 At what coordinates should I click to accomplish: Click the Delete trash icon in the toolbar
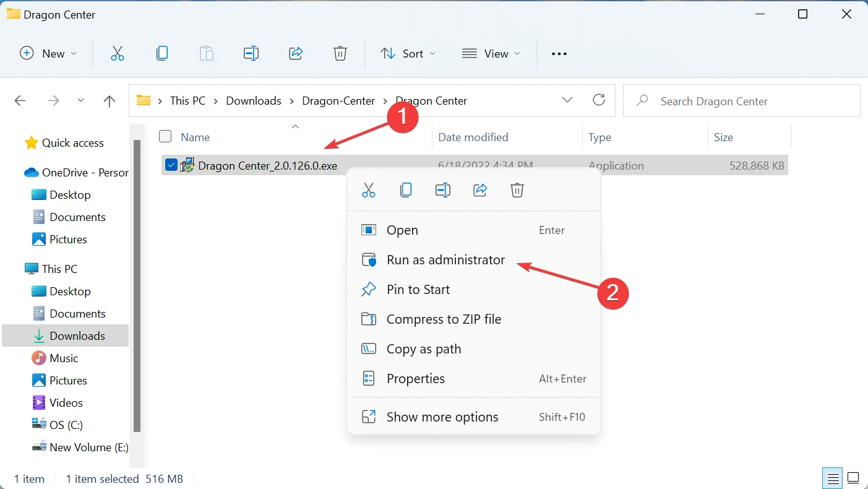pos(340,54)
